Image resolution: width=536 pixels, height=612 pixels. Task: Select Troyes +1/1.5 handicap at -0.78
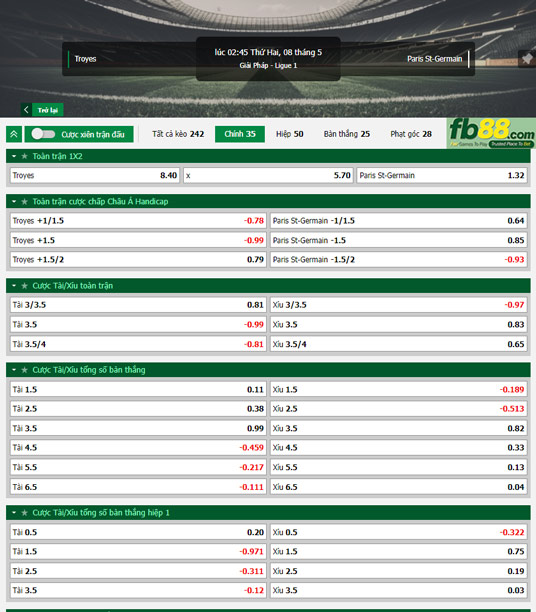pos(138,221)
